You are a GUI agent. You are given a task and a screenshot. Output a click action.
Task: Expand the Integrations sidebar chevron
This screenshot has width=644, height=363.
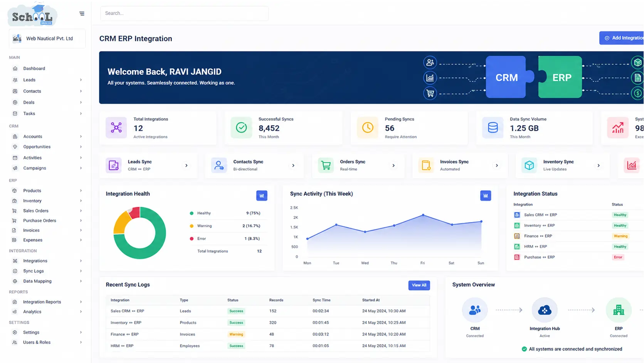[81, 261]
